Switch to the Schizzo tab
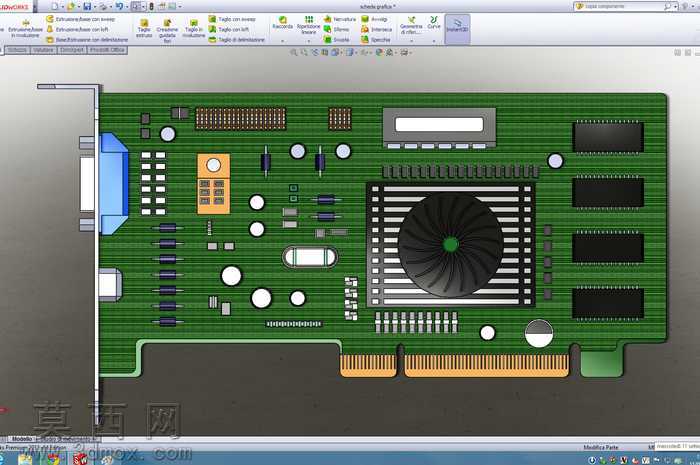 [17, 50]
